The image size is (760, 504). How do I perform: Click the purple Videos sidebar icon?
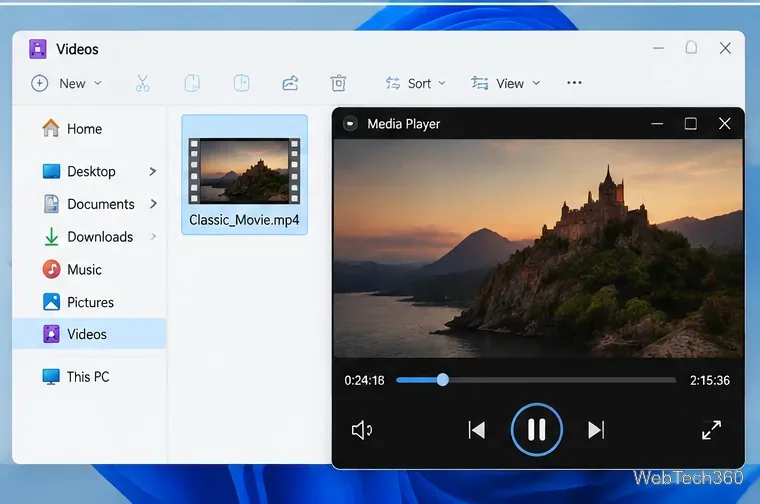(x=51, y=334)
